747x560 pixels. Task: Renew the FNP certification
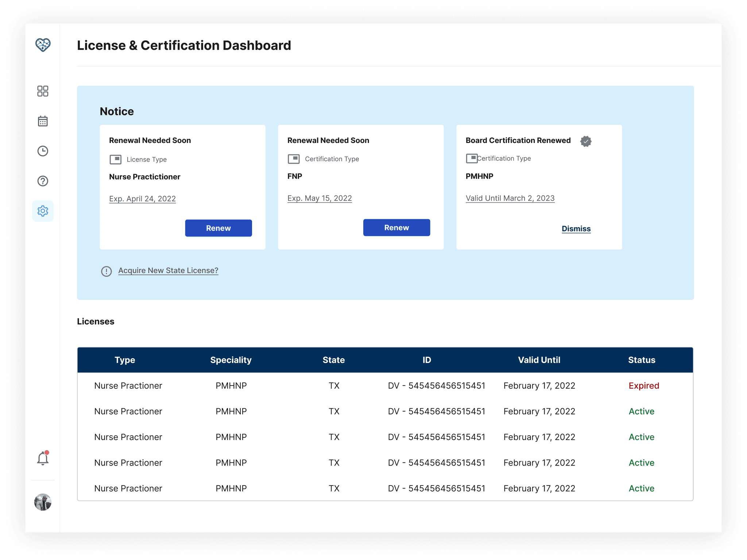(396, 228)
